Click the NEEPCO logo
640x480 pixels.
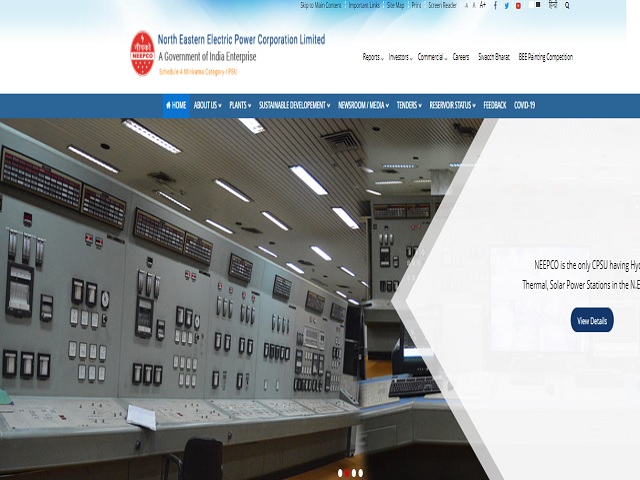tap(144, 53)
